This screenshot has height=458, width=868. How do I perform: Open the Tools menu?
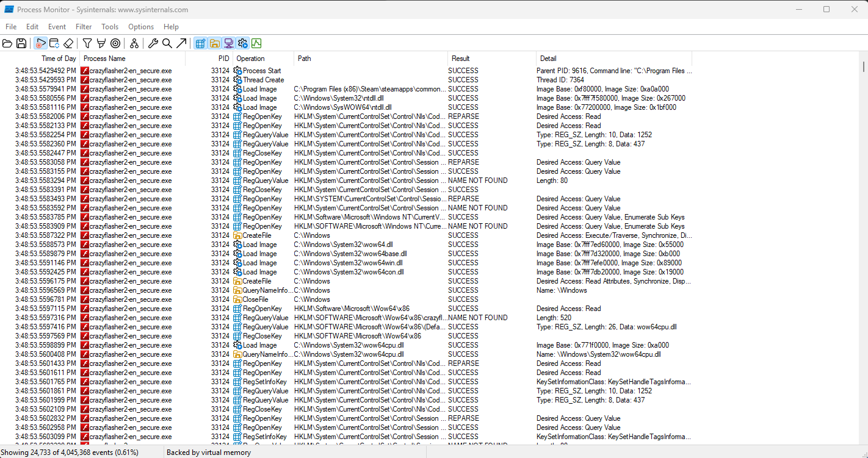110,27
